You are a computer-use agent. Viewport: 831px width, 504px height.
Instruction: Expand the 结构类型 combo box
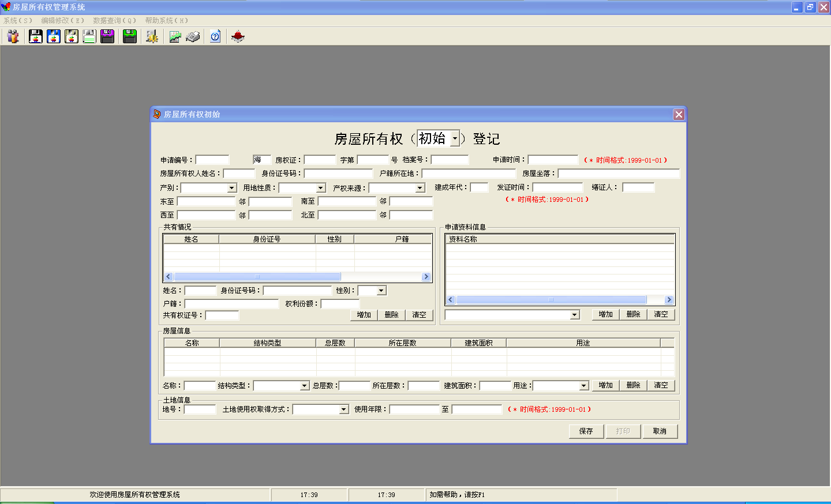[x=305, y=386]
